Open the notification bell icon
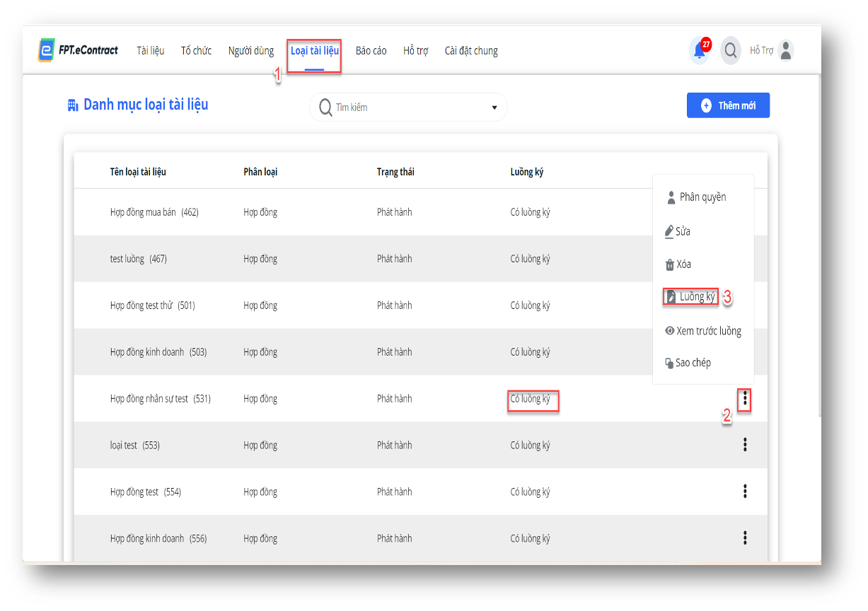Image resolution: width=868 pixels, height=611 pixels. (700, 50)
